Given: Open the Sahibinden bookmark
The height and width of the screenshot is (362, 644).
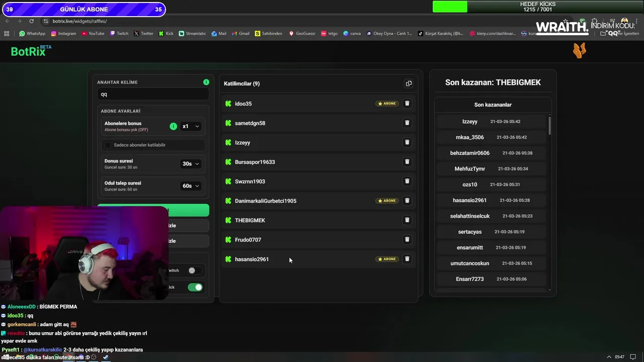Looking at the screenshot, I should click(269, 34).
